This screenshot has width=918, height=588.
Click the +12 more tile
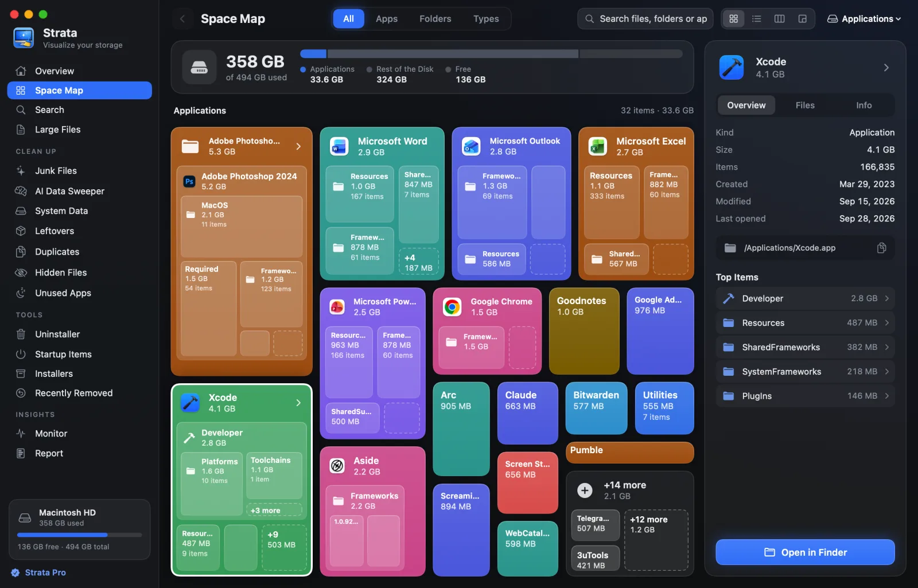(x=656, y=540)
